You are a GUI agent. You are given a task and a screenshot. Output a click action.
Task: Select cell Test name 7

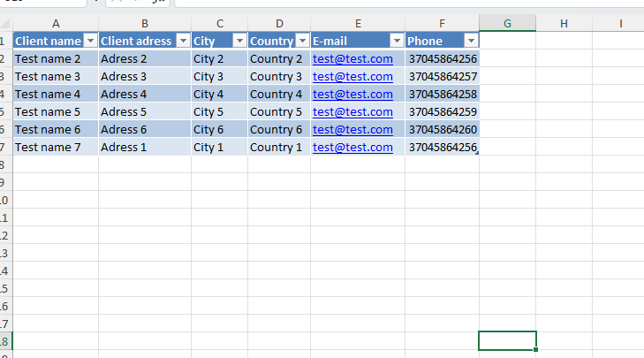tap(56, 147)
